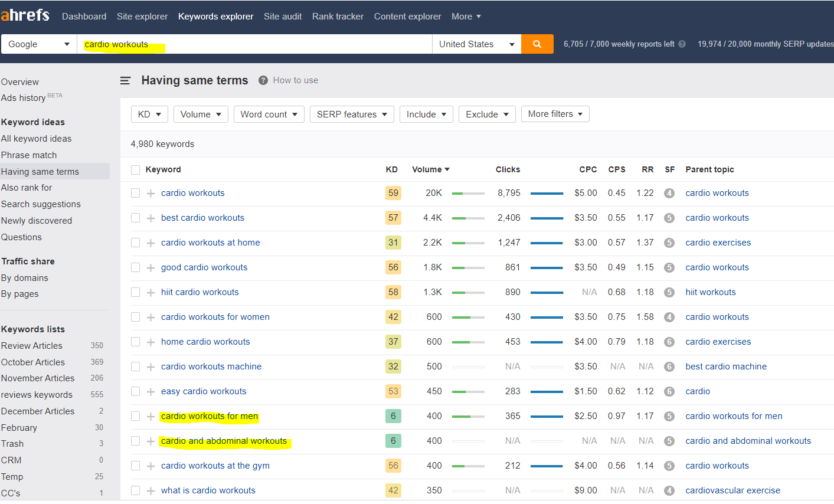
Task: Check the box for 'cardio workouts' row
Action: [136, 193]
